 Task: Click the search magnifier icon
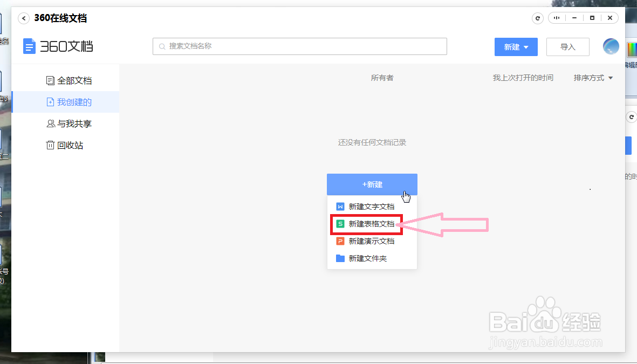click(162, 46)
